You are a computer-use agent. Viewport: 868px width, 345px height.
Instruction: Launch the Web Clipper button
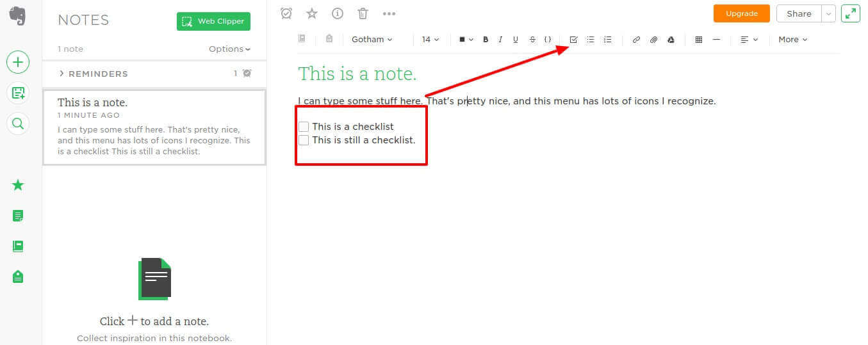click(213, 21)
